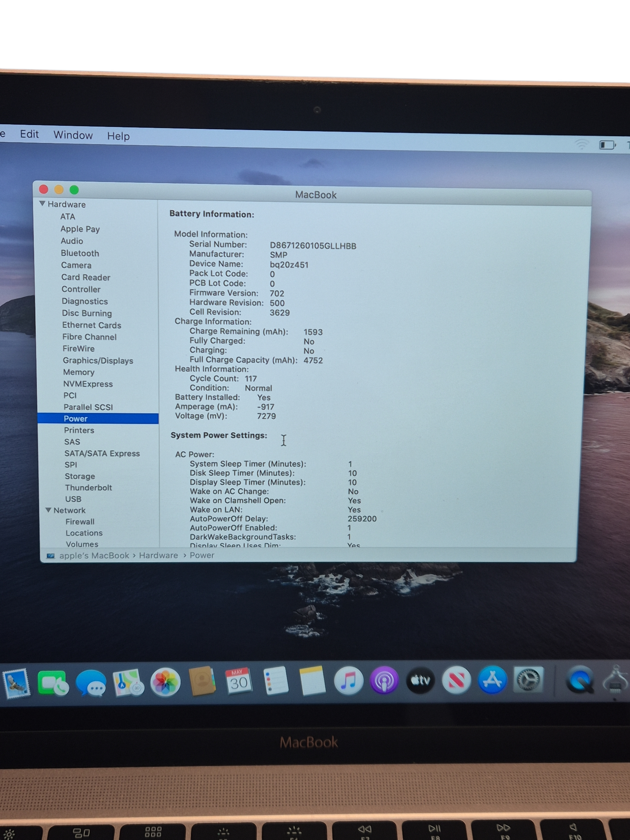Open the Apple TV app
This screenshot has width=630, height=840.
click(x=420, y=680)
